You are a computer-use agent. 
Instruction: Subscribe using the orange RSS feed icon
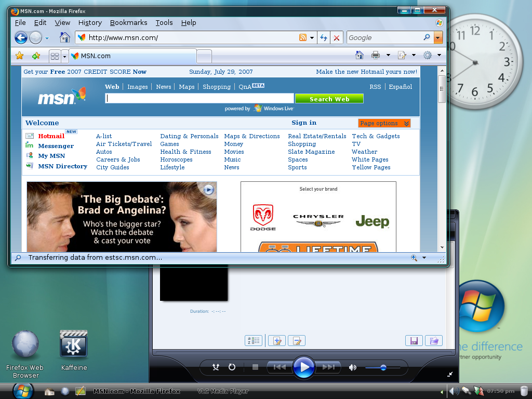[303, 37]
